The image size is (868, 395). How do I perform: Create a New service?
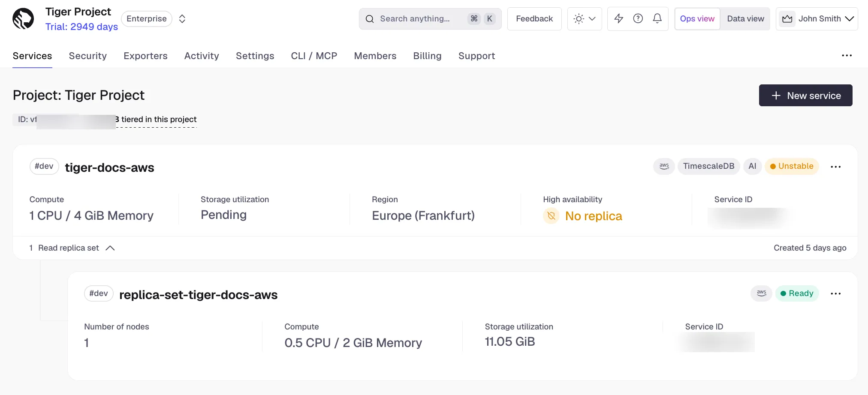(x=806, y=96)
